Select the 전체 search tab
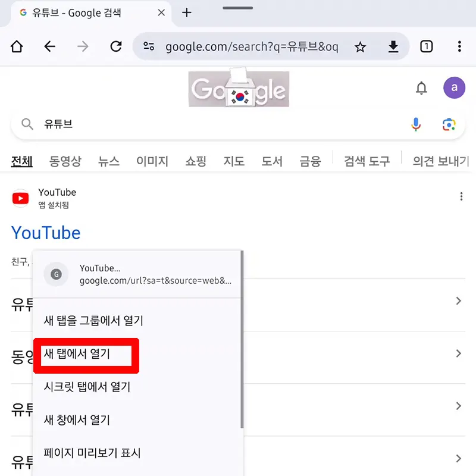Image resolution: width=476 pixels, height=476 pixels. click(22, 161)
